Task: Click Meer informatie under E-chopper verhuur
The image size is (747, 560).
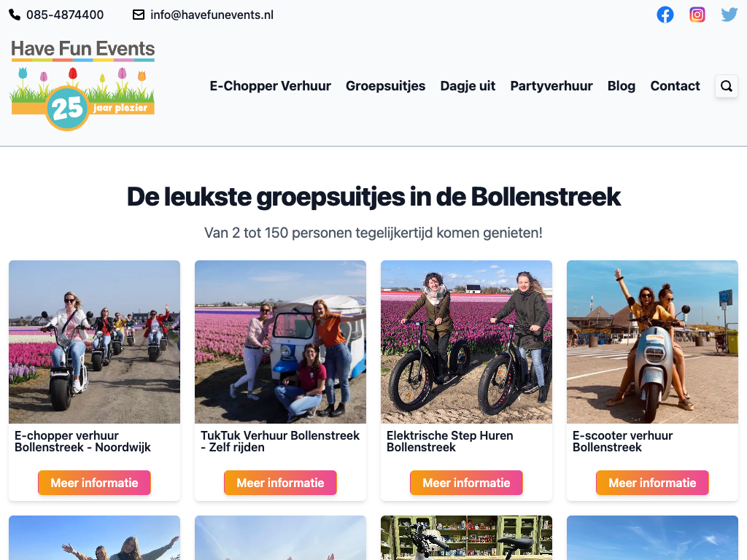Action: 94,483
